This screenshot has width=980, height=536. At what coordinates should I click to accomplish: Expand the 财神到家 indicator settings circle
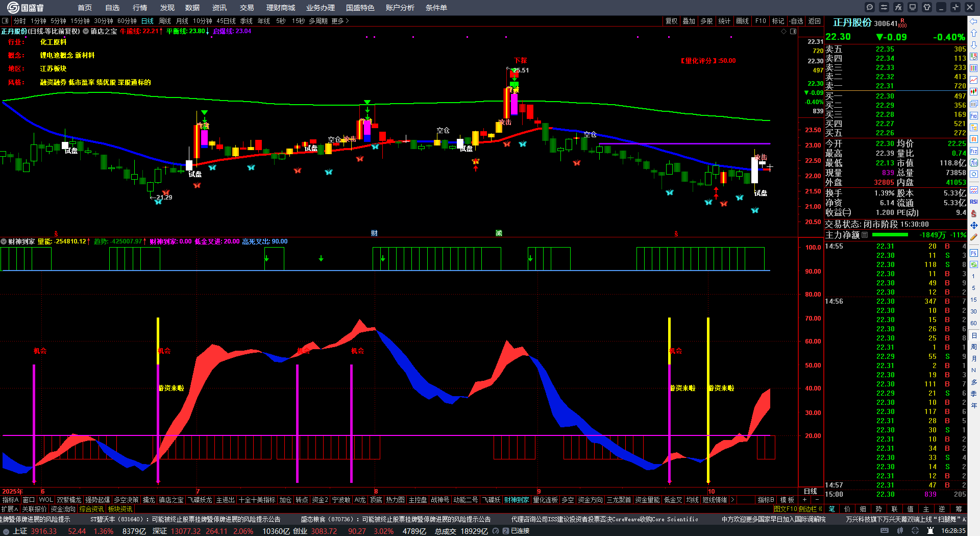tap(4, 241)
